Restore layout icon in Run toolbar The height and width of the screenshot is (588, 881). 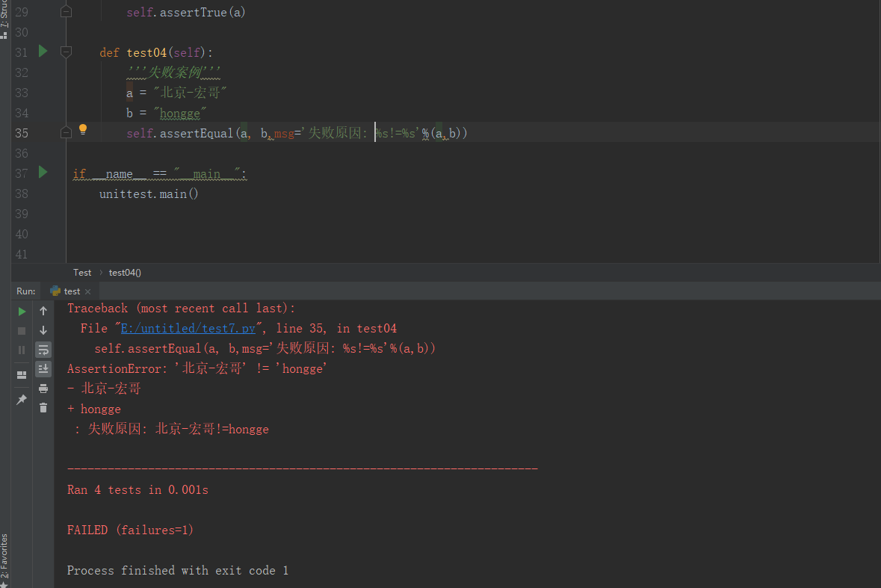22,374
